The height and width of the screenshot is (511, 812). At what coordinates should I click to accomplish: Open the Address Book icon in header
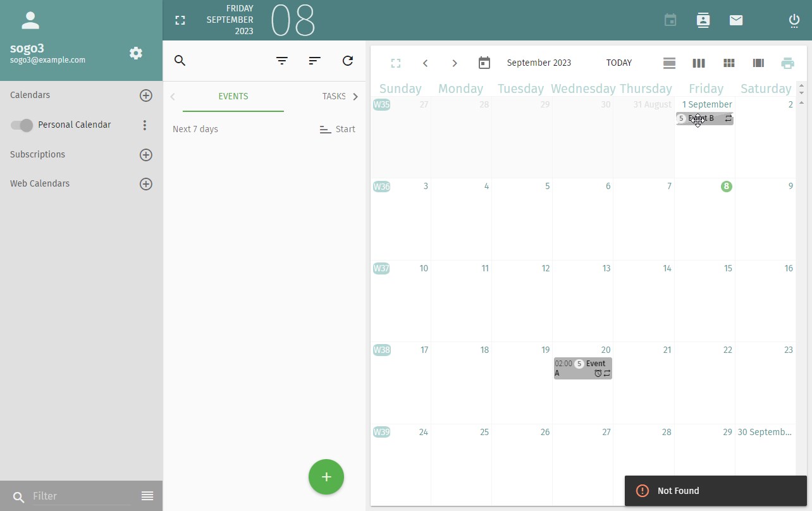tap(703, 20)
